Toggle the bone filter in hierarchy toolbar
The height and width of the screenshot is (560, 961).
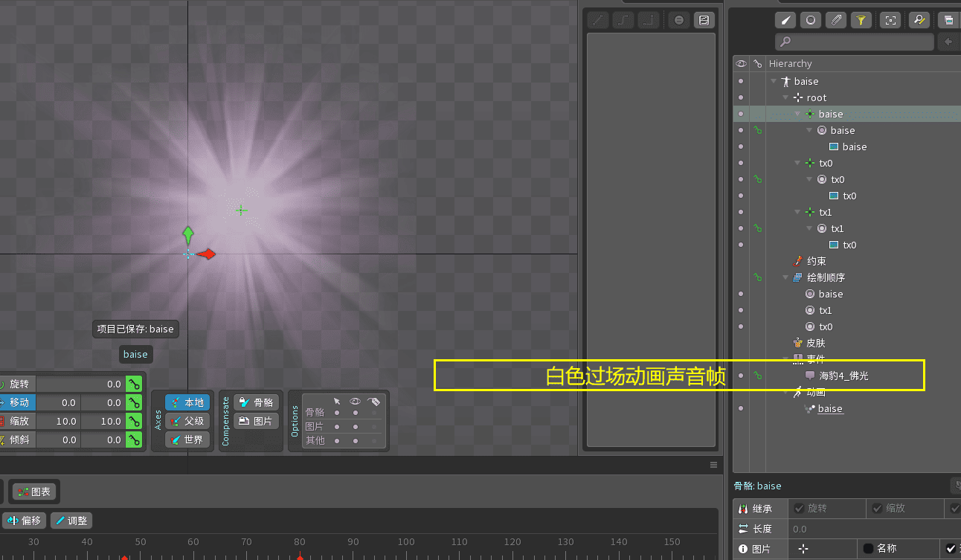[x=787, y=21]
